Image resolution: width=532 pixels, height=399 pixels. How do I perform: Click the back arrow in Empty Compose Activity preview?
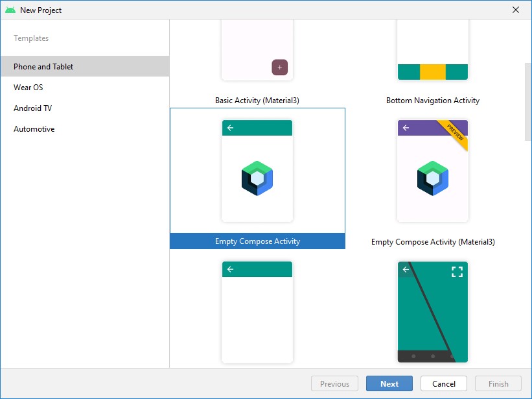230,128
